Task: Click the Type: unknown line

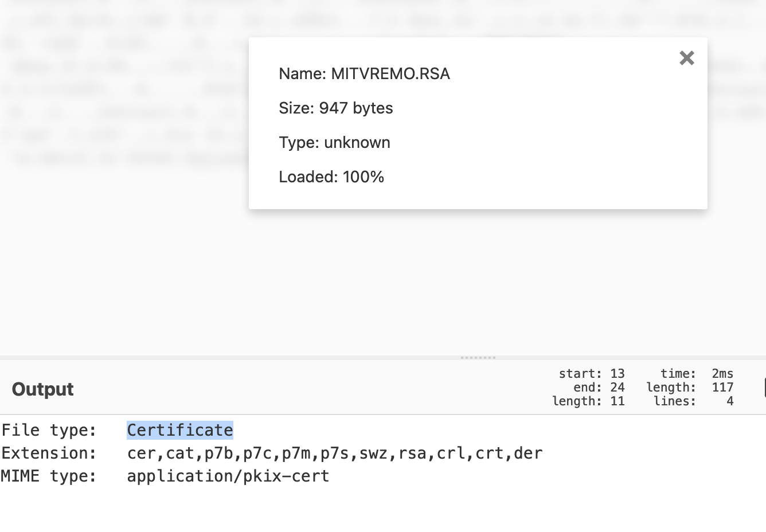Action: pos(334,142)
